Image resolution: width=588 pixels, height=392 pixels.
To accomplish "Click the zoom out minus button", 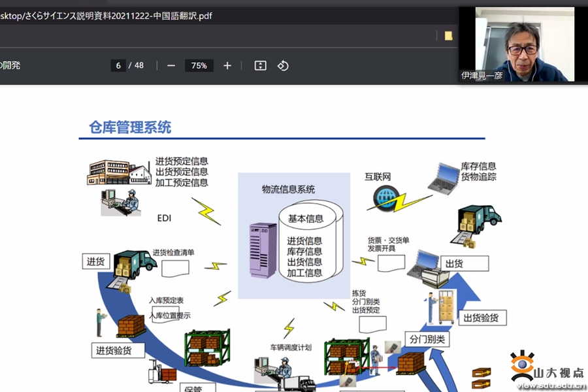I will click(171, 65).
